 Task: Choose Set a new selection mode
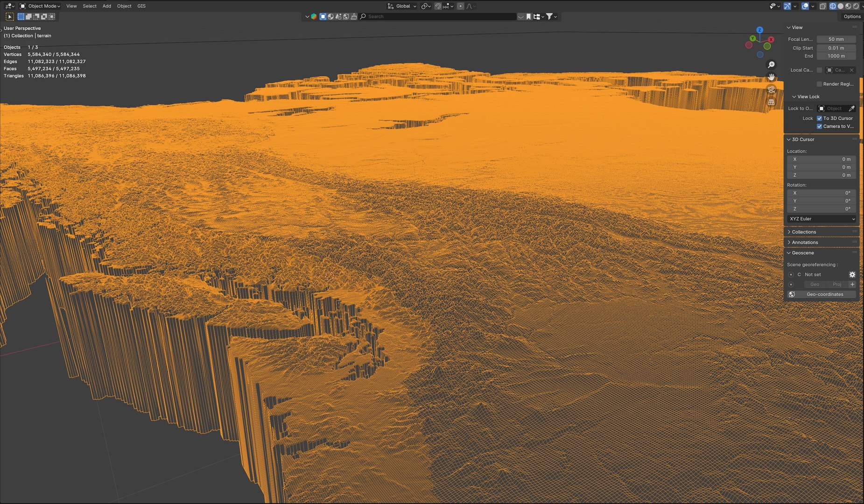click(21, 16)
